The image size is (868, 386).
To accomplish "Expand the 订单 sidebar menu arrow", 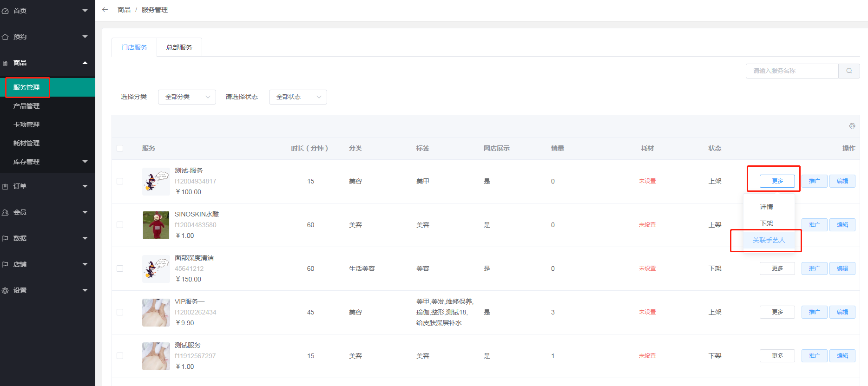I will [x=85, y=186].
